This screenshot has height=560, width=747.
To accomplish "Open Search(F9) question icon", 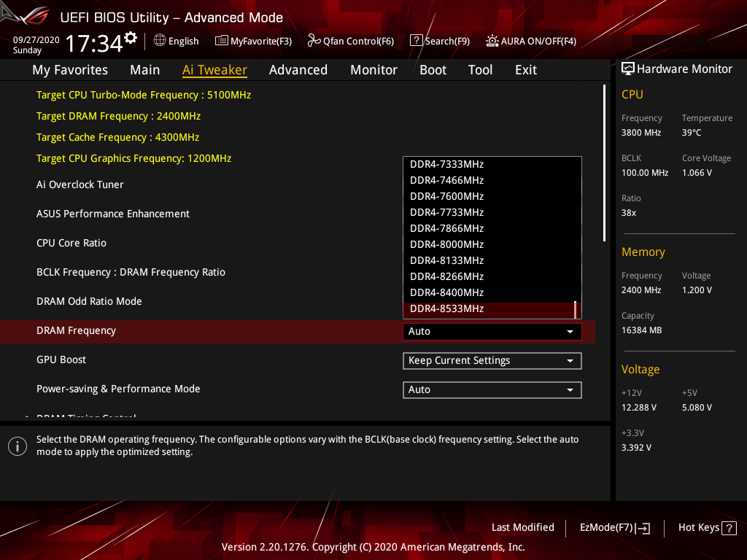I will pos(416,41).
